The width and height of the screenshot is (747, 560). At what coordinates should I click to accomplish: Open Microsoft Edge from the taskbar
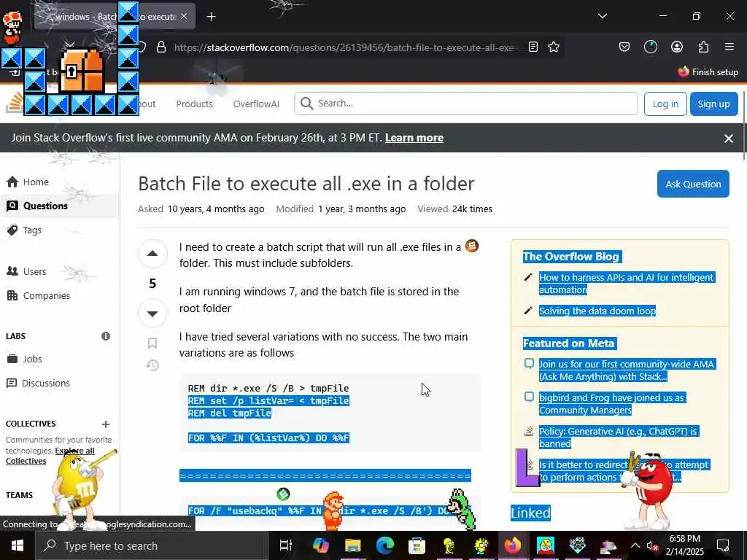[385, 545]
